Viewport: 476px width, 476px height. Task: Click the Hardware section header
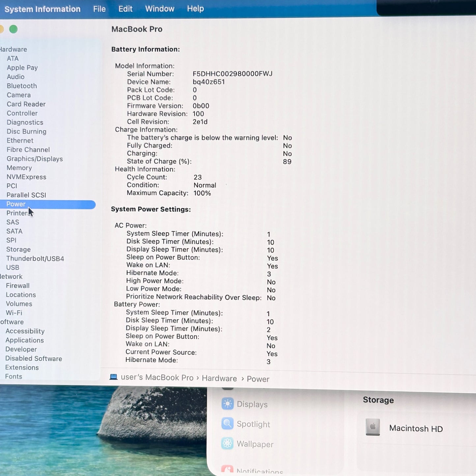(x=14, y=49)
